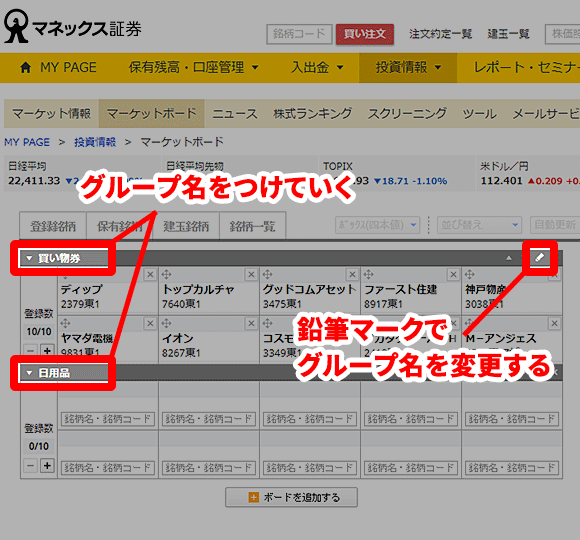
Task: Click the pencil icon to rename group
Action: (539, 257)
